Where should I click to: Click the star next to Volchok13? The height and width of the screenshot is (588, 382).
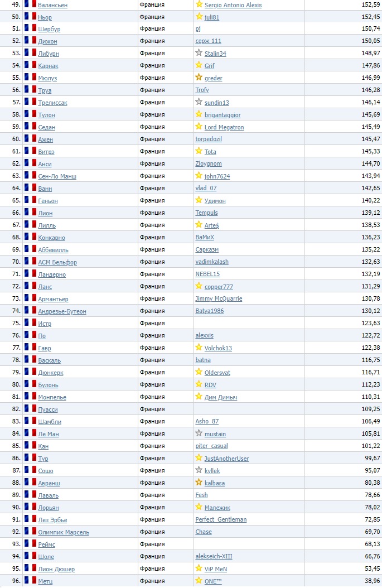(199, 348)
